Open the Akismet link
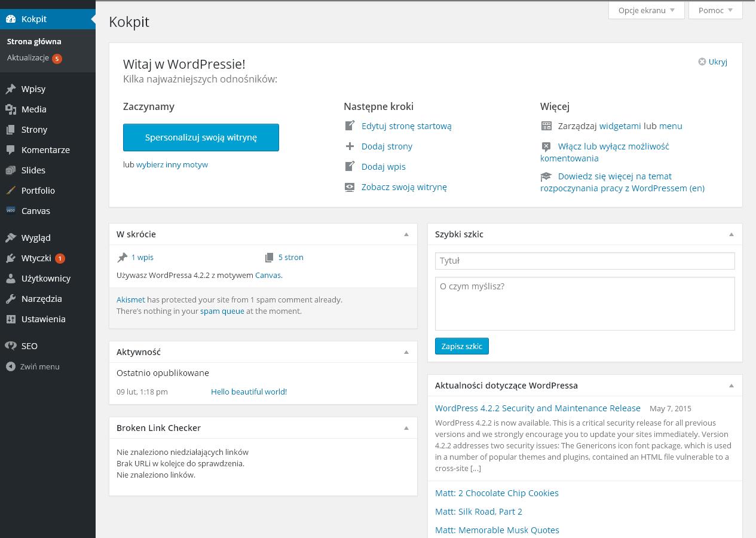 [x=131, y=299]
